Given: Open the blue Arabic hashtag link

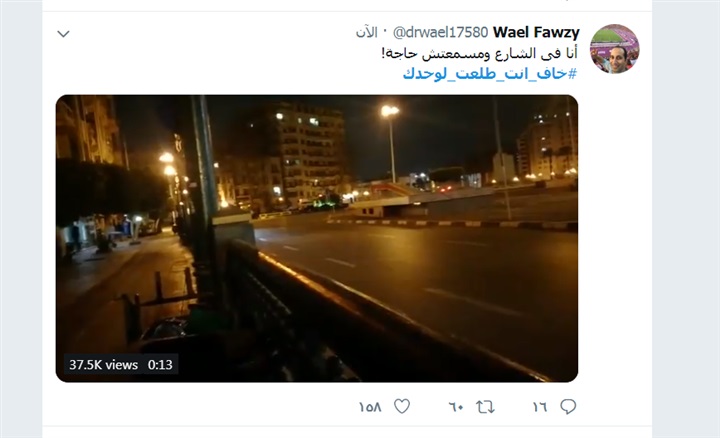Looking at the screenshot, I should (489, 73).
